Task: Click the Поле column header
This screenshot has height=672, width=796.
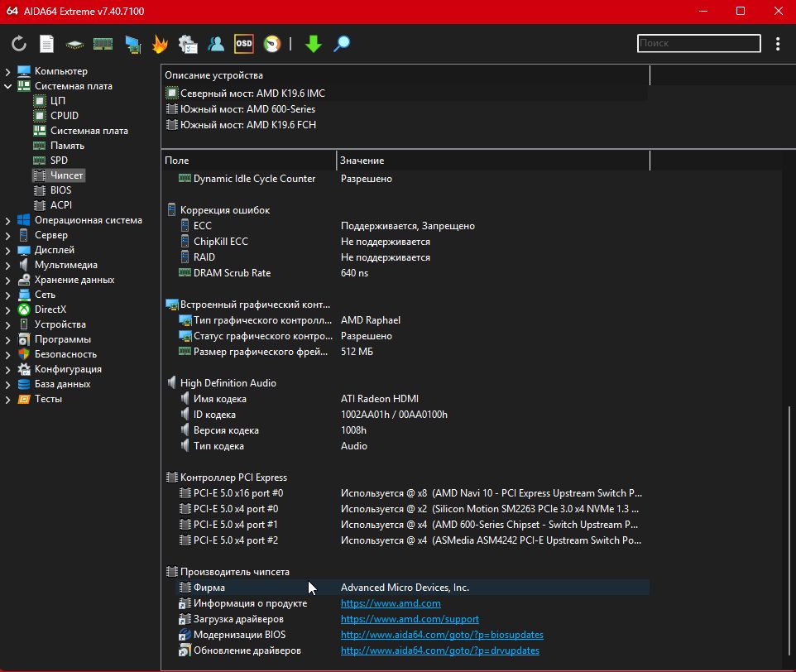Action: click(249, 161)
